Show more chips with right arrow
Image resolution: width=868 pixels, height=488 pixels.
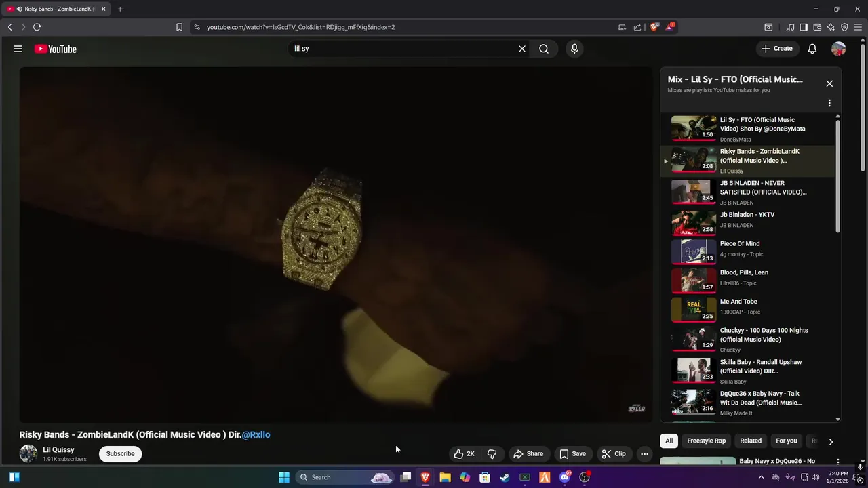(831, 441)
